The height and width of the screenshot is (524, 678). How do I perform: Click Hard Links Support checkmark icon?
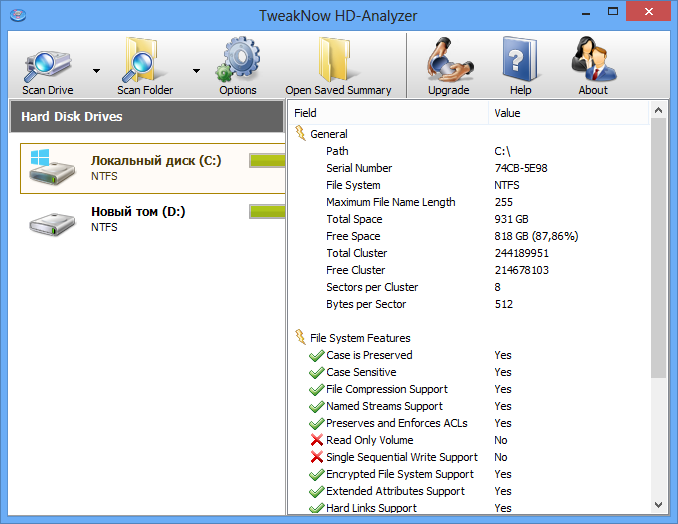(x=317, y=508)
